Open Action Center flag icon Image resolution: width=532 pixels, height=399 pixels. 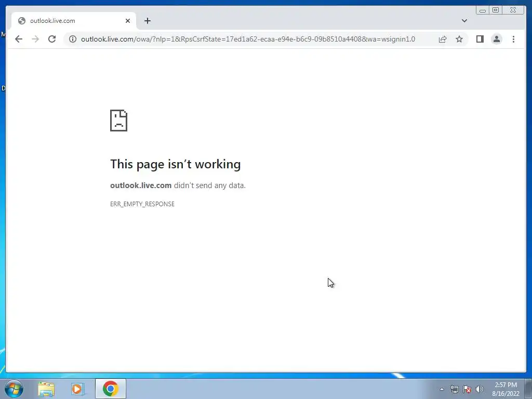467,389
